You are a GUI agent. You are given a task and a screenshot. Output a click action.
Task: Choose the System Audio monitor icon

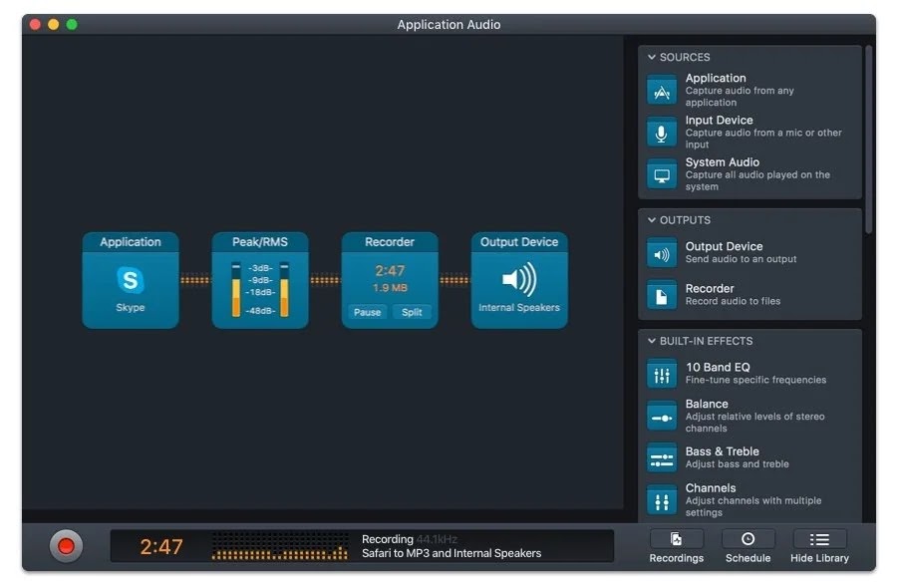[662, 175]
